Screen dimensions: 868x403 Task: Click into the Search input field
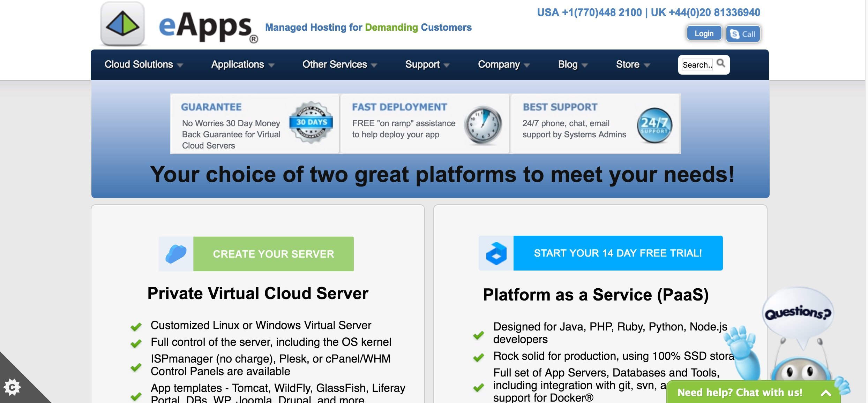(697, 65)
